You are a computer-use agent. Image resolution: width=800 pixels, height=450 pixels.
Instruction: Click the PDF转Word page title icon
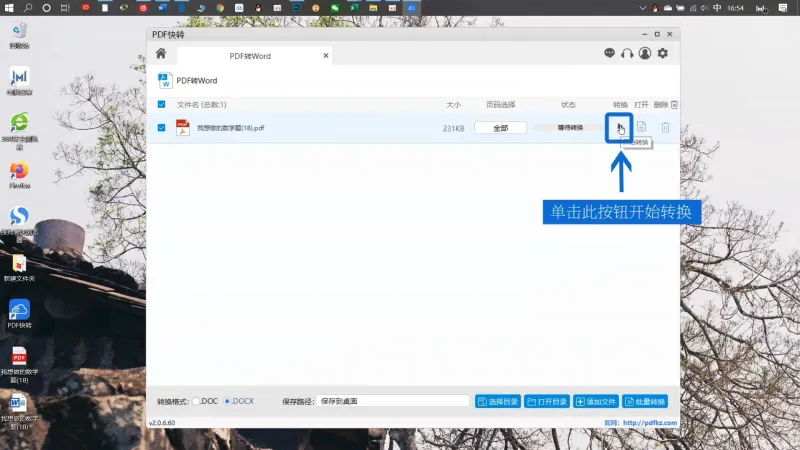click(165, 81)
